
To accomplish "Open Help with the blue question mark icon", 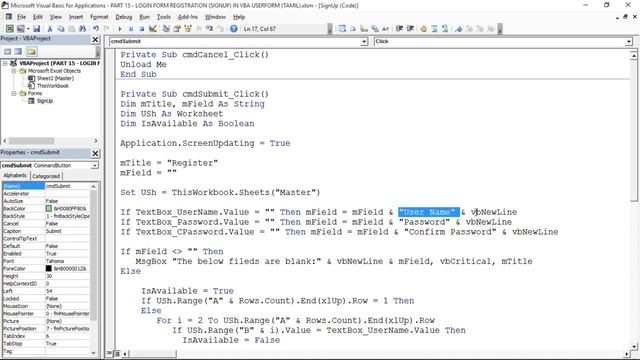I will [233, 29].
